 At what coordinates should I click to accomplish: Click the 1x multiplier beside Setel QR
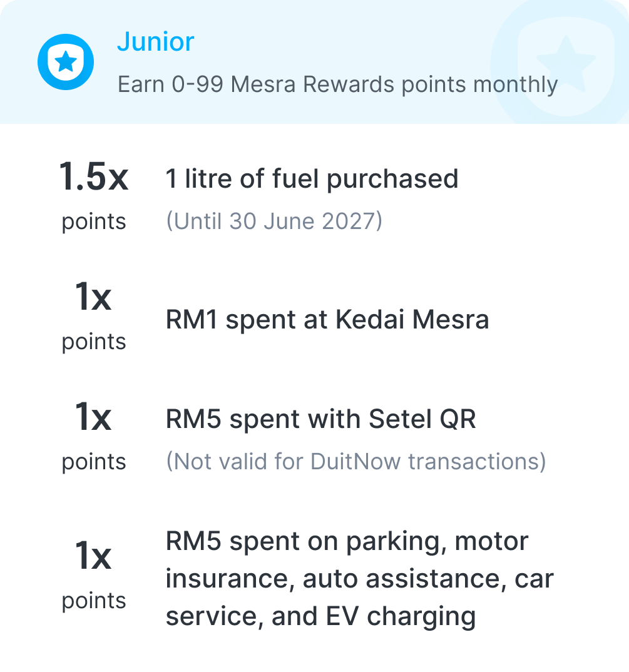point(93,416)
